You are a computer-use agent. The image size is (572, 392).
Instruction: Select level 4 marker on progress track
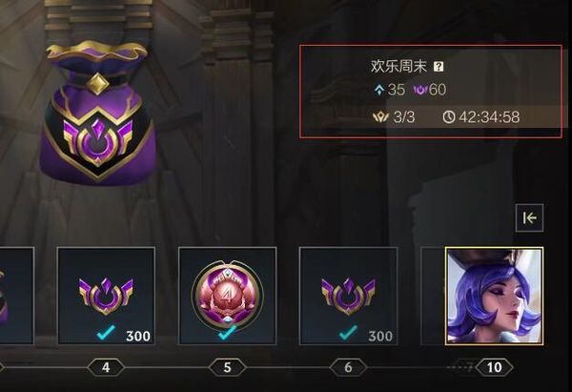pyautogui.click(x=106, y=367)
